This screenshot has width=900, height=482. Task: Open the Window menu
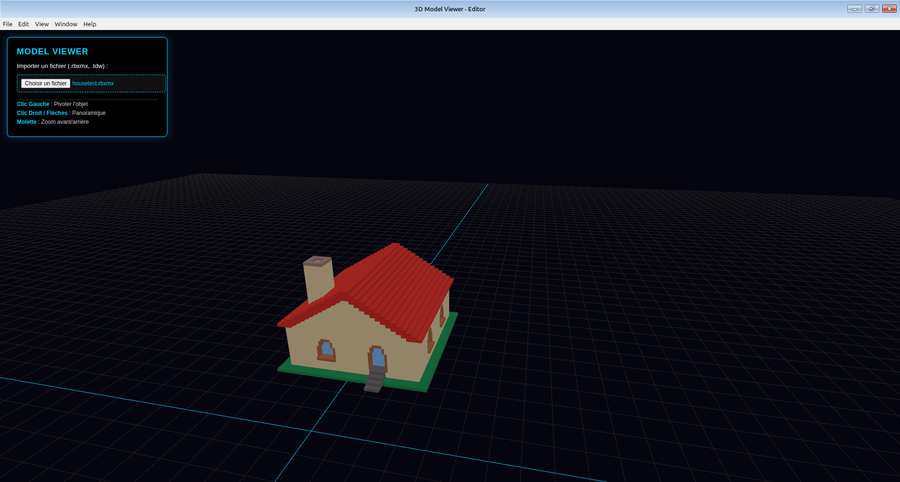(66, 24)
